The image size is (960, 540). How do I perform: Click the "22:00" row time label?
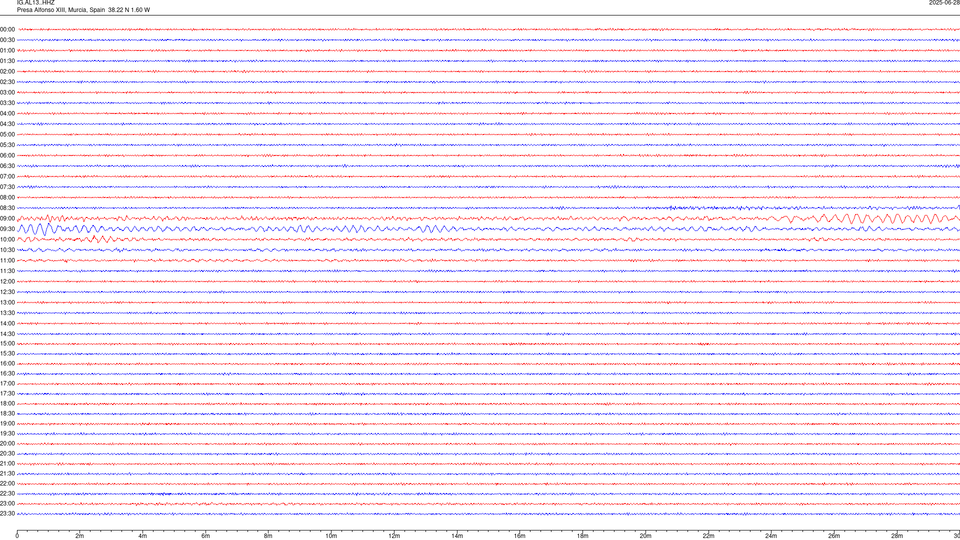(7, 484)
